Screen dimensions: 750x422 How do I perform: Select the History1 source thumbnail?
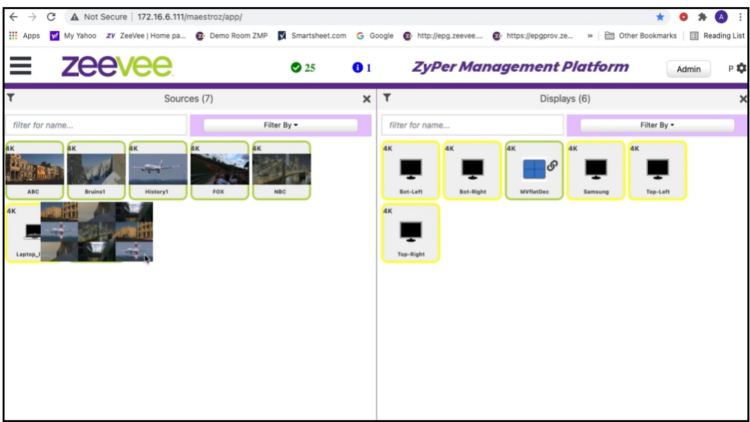click(x=158, y=170)
